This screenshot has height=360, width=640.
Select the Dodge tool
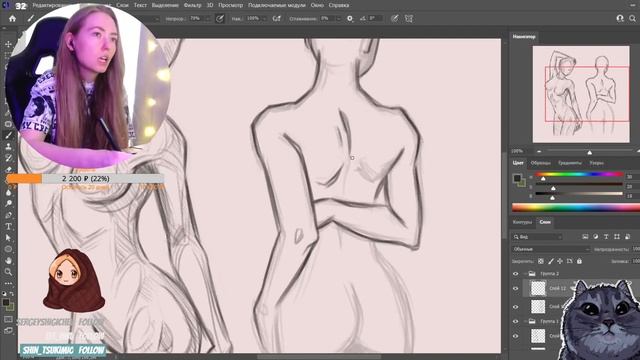pos(8,203)
